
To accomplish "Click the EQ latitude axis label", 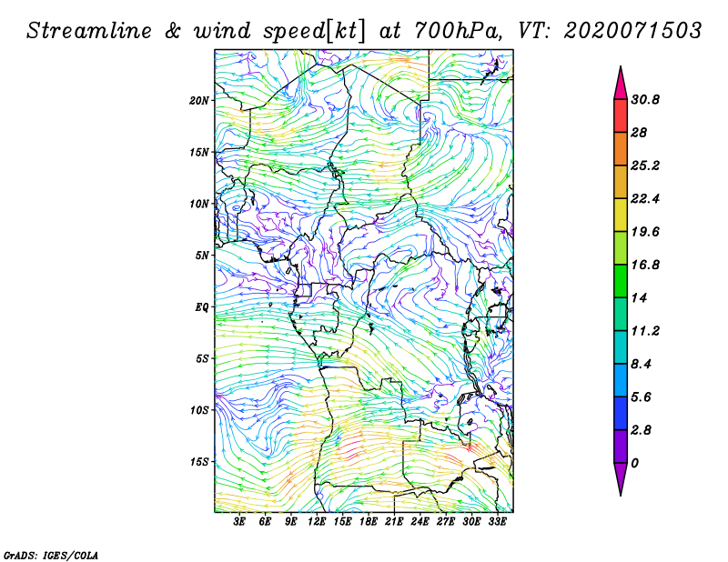I will [202, 307].
